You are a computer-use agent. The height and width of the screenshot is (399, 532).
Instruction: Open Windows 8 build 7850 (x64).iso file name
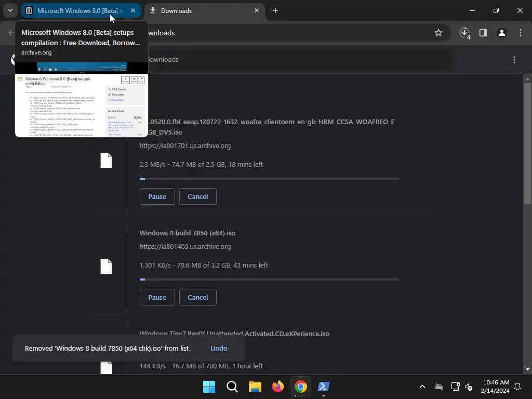coord(187,233)
